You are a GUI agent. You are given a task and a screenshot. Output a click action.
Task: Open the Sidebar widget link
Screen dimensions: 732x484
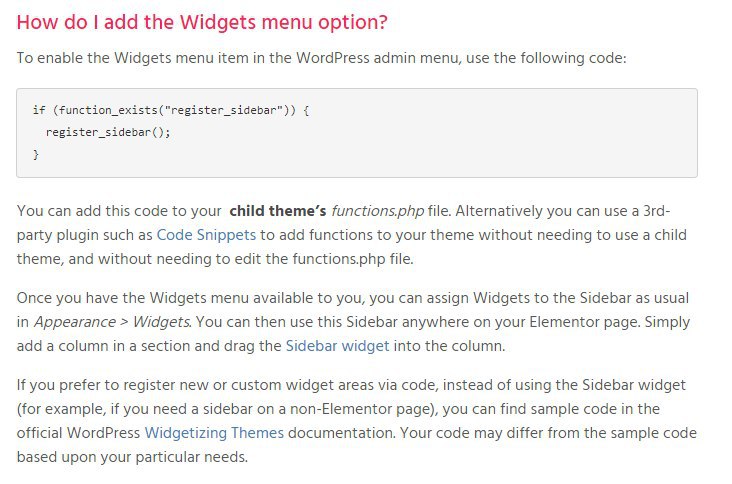[x=338, y=346]
